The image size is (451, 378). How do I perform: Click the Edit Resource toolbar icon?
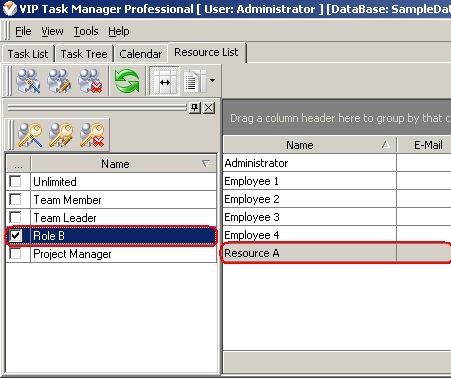pyautogui.click(x=59, y=81)
